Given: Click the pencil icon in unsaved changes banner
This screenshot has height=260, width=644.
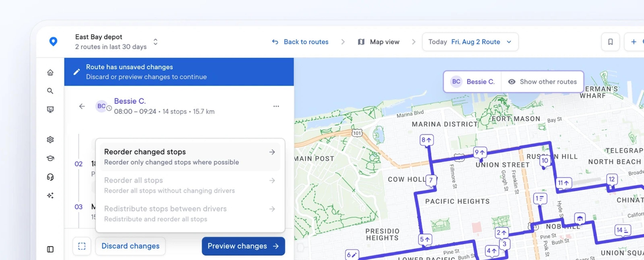Looking at the screenshot, I should (x=76, y=72).
